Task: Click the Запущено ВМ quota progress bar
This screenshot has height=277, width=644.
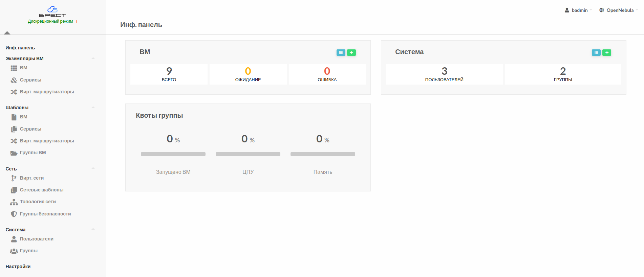Action: pyautogui.click(x=173, y=154)
